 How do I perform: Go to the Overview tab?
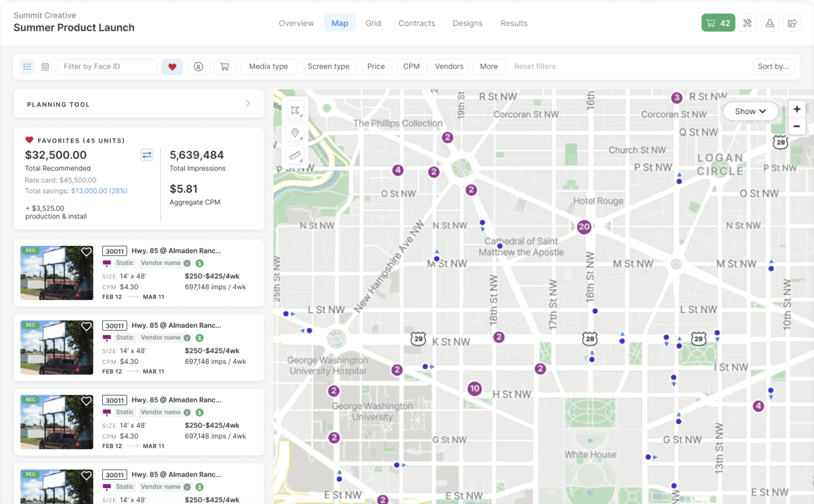[x=296, y=23]
